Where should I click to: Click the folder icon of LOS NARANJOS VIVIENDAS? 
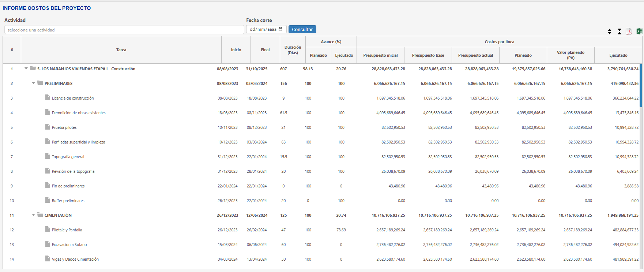click(33, 68)
